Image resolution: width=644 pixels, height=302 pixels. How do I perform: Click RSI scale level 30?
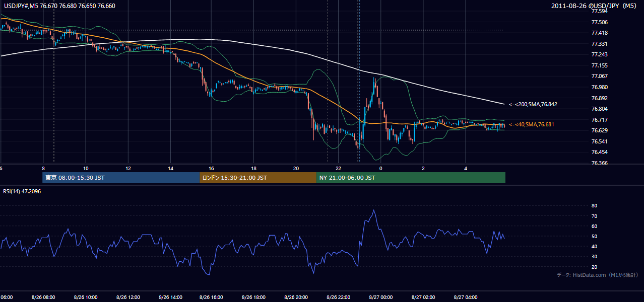594,256
